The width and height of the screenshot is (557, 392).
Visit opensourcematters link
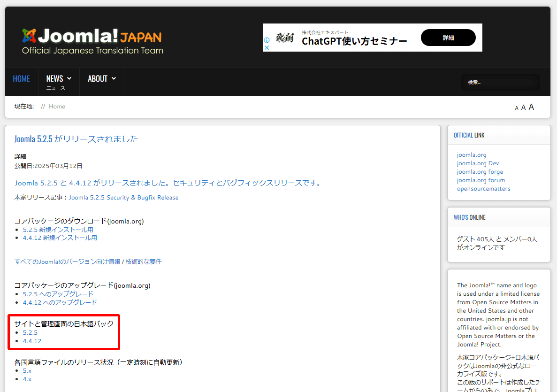(483, 189)
